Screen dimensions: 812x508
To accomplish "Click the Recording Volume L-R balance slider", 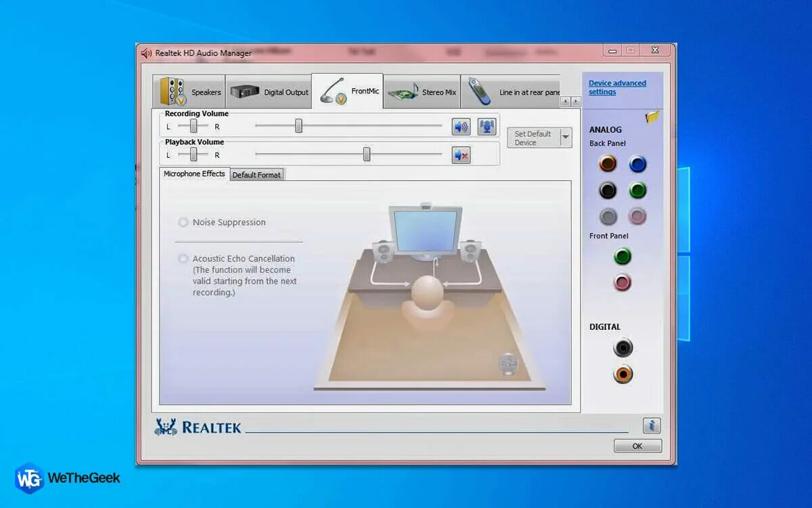I will tap(194, 126).
